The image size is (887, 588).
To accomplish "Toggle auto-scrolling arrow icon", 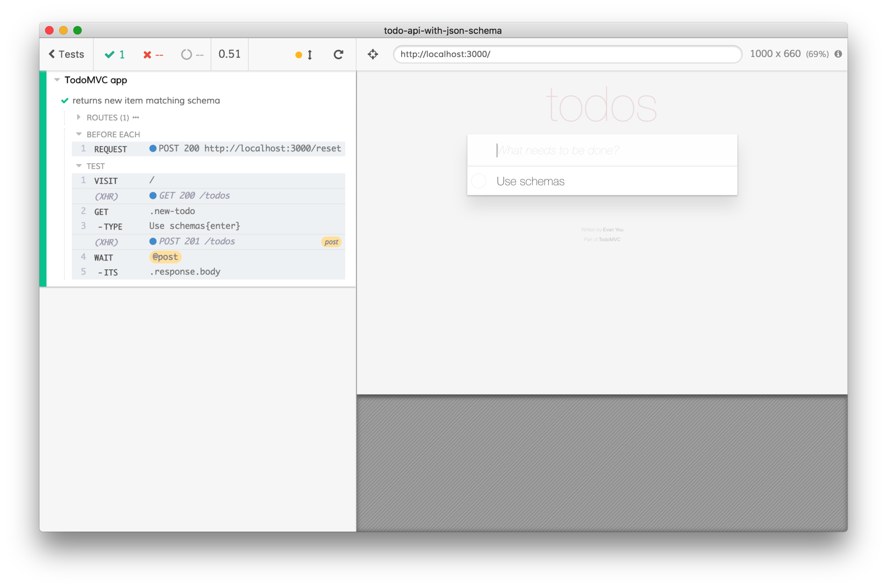I will click(x=310, y=54).
